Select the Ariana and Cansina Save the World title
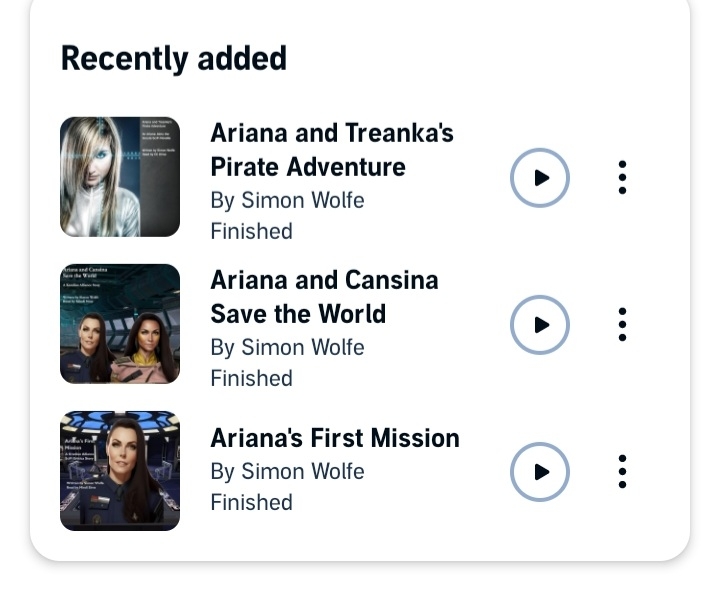This screenshot has width=720, height=597. pos(324,296)
